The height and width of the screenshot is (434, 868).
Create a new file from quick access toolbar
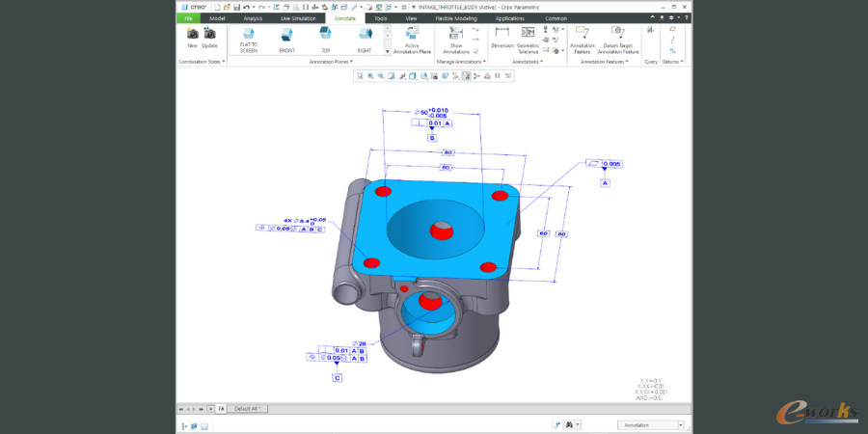click(x=217, y=7)
